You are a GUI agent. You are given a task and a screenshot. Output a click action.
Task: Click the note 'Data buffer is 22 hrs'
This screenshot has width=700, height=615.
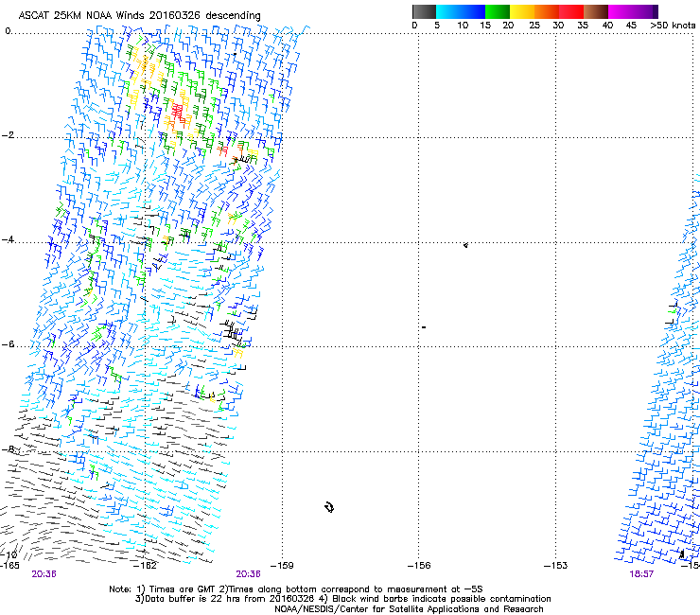click(x=342, y=599)
